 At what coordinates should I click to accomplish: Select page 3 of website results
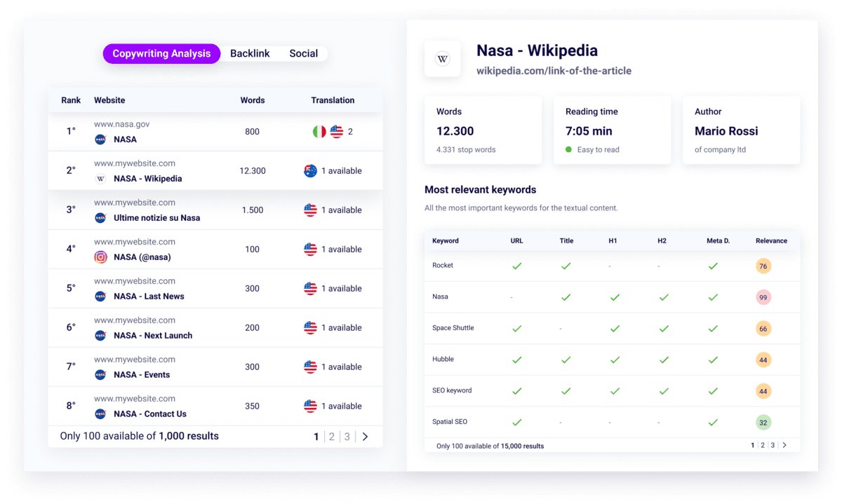[347, 437]
